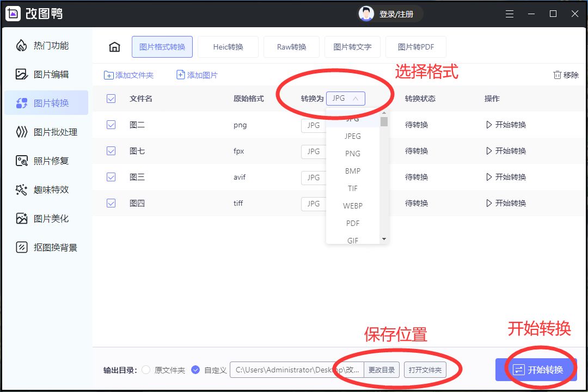Uncheck the select-all checkbox in header

[x=111, y=99]
